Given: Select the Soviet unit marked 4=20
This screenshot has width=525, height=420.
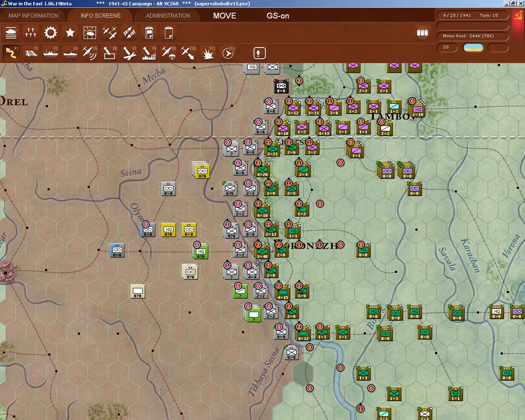Looking at the screenshot, I should pos(262,169).
